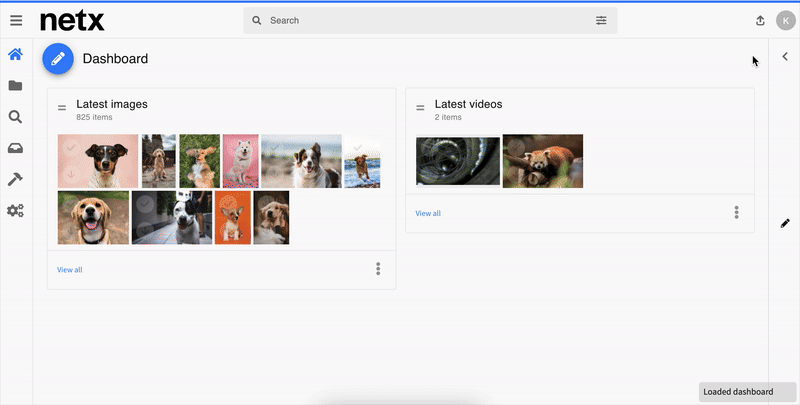Open the System settings gears icon
This screenshot has height=405, width=800.
pos(15,211)
